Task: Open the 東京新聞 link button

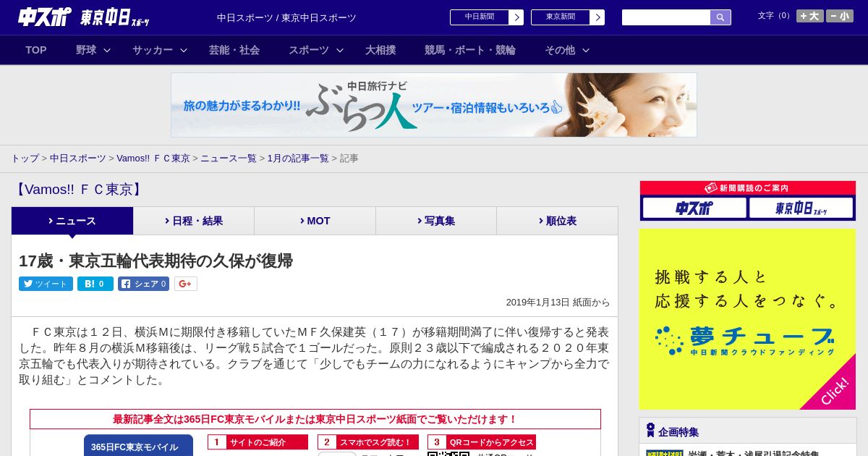Action: [560, 17]
